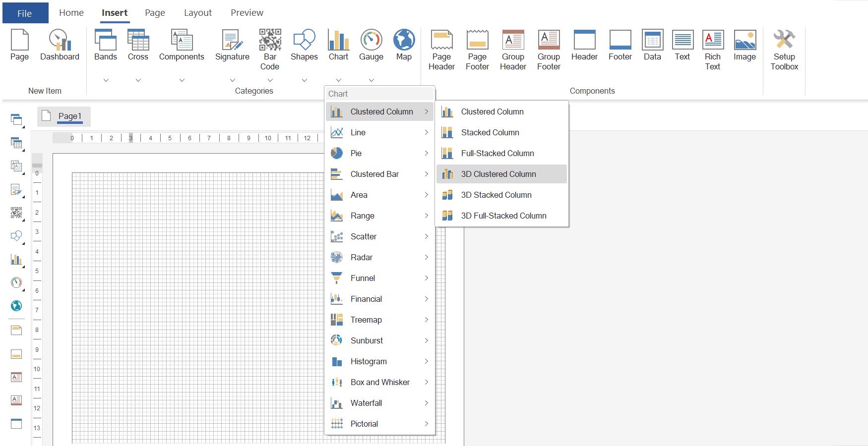The height and width of the screenshot is (446, 868).
Task: Insert a Map onto the report
Action: tap(404, 45)
